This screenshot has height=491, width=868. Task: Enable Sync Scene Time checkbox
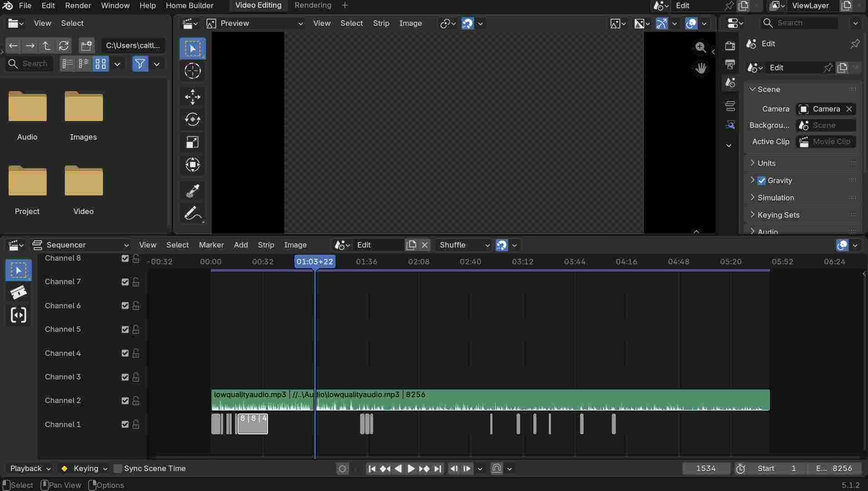(x=118, y=468)
